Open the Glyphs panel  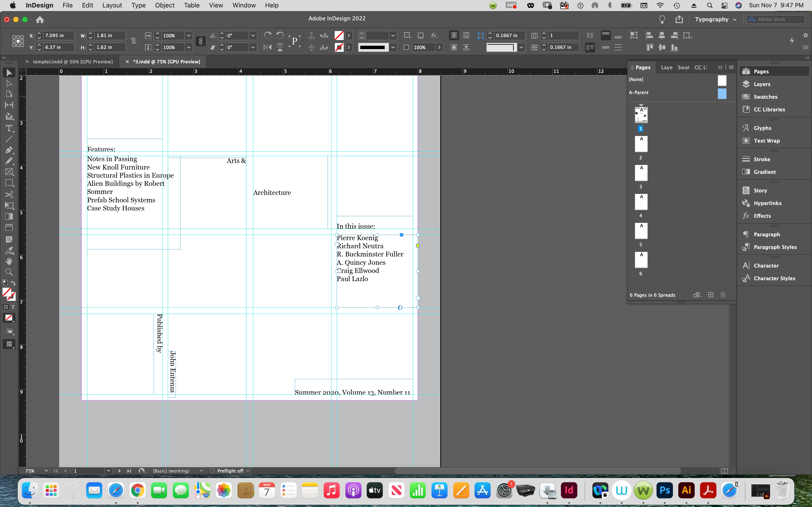tap(762, 128)
